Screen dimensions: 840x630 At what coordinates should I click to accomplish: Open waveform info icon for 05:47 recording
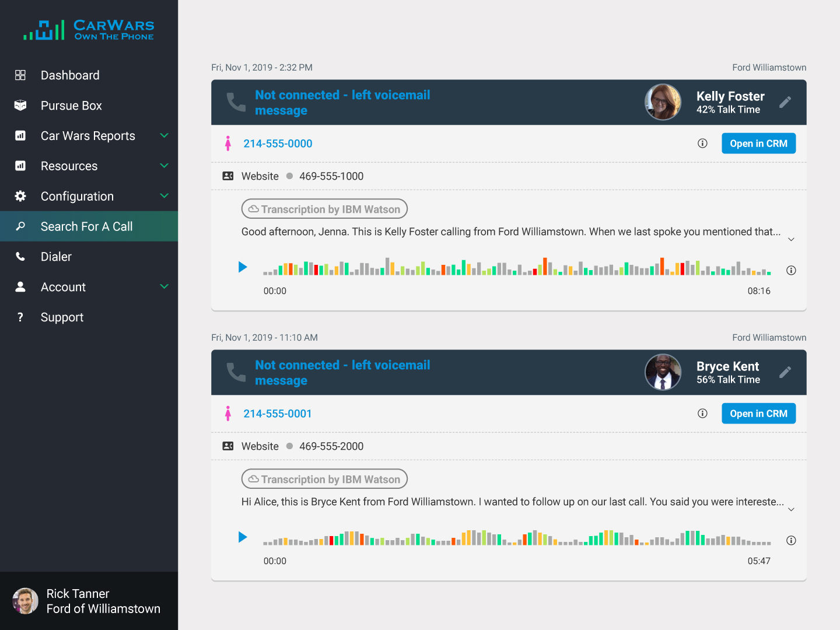tap(791, 540)
